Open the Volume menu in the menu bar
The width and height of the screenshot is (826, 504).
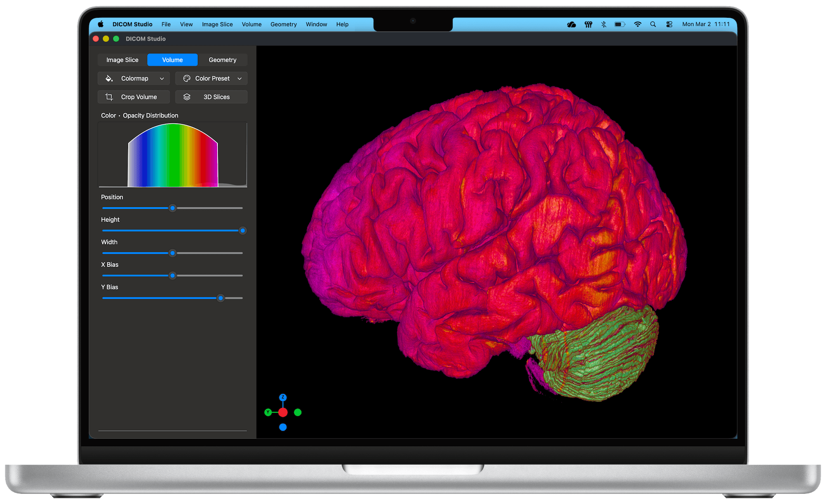coord(252,24)
